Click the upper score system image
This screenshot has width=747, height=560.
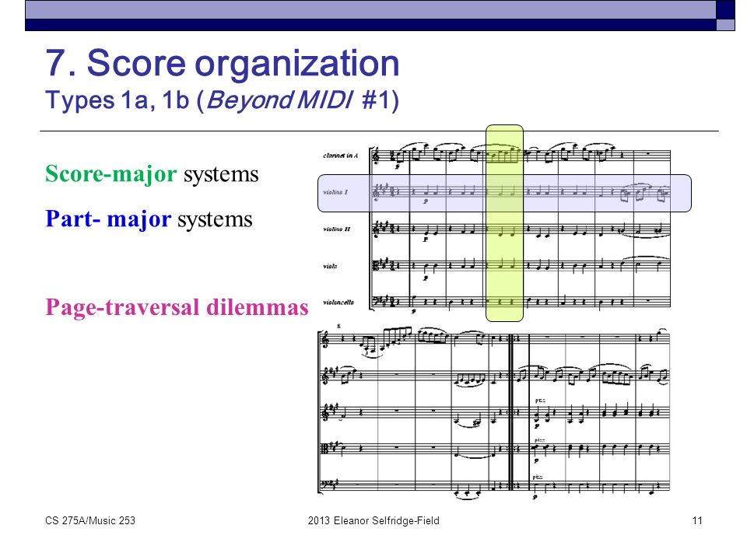pyautogui.click(x=497, y=229)
